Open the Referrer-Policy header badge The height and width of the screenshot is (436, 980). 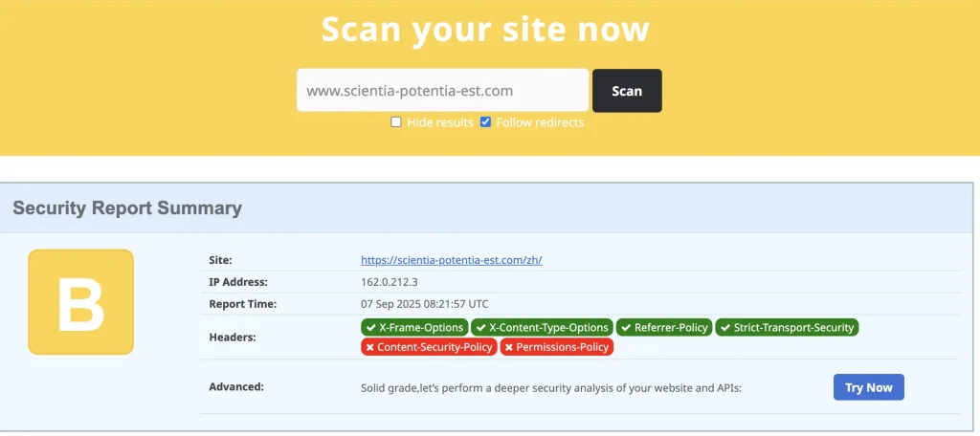[x=664, y=327]
